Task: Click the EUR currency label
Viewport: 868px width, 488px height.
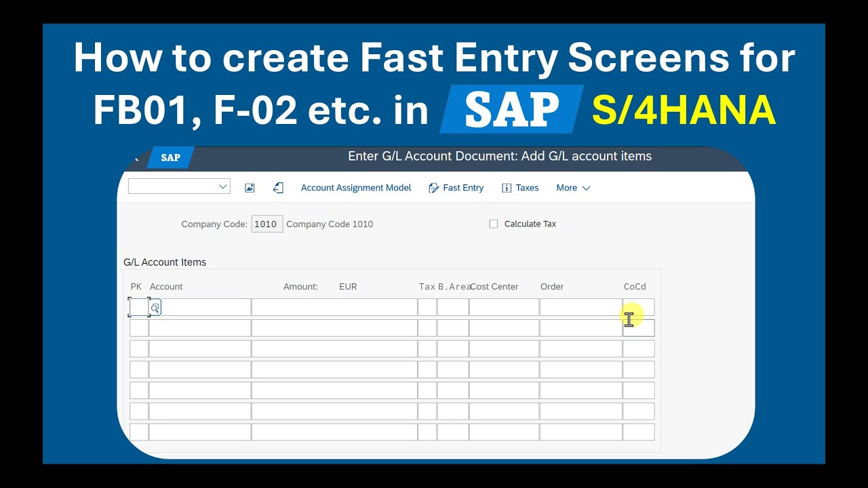Action: click(348, 287)
